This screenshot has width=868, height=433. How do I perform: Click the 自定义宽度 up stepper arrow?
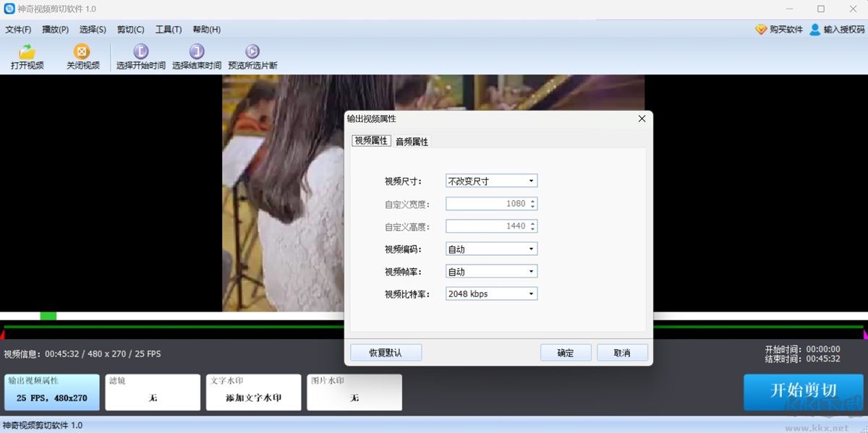coord(533,200)
